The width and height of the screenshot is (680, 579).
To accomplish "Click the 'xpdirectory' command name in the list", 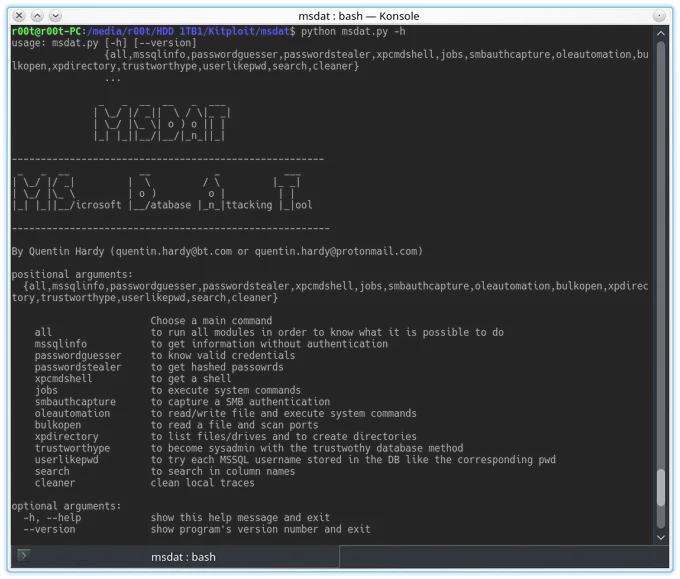I will [66, 436].
